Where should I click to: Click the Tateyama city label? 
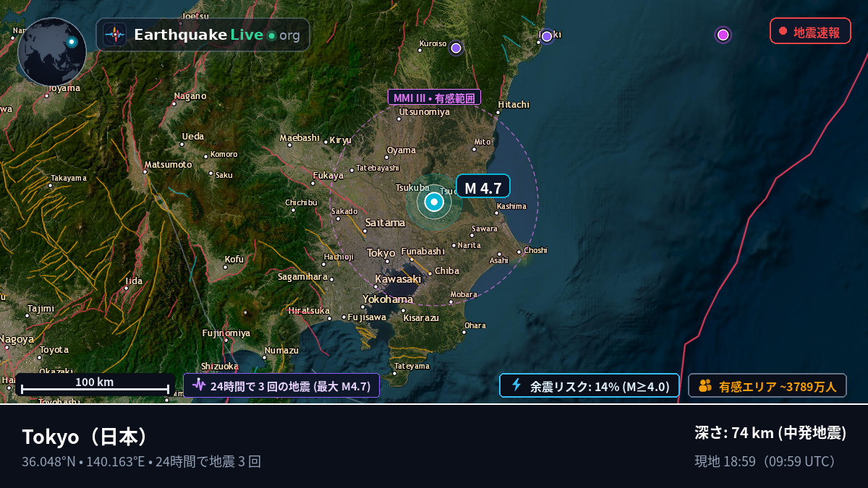pyautogui.click(x=412, y=366)
